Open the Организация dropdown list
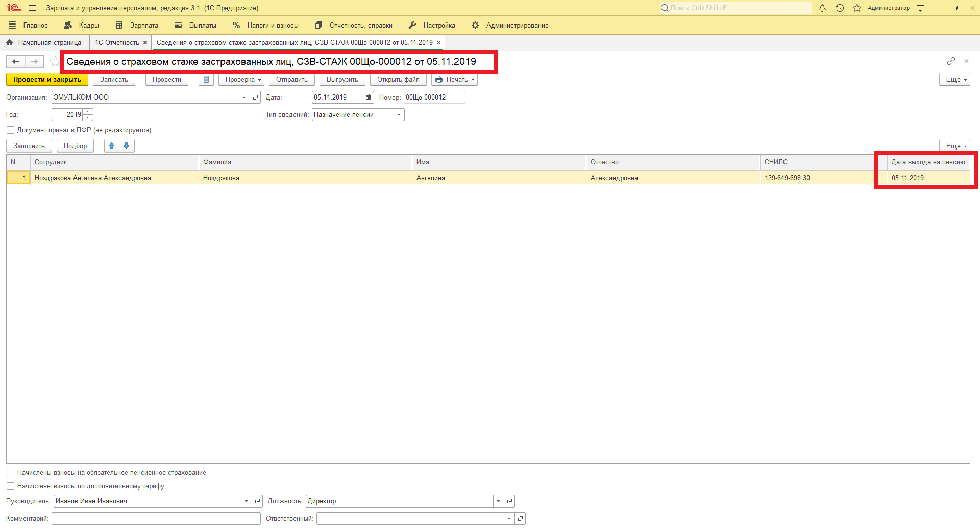Image resolution: width=980 pixels, height=529 pixels. (244, 98)
